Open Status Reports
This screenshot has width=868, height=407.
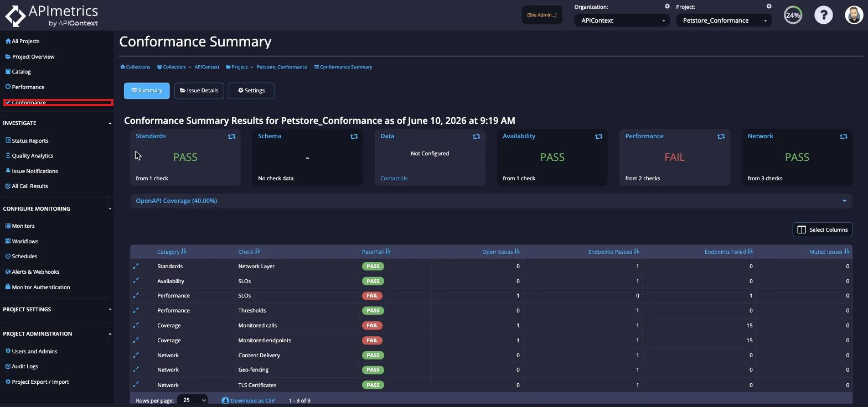point(27,140)
